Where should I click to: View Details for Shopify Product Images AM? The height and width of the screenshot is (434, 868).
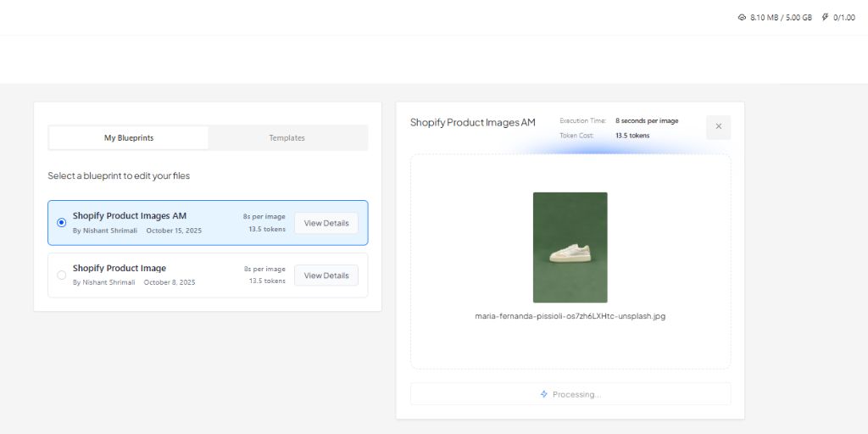(x=326, y=223)
